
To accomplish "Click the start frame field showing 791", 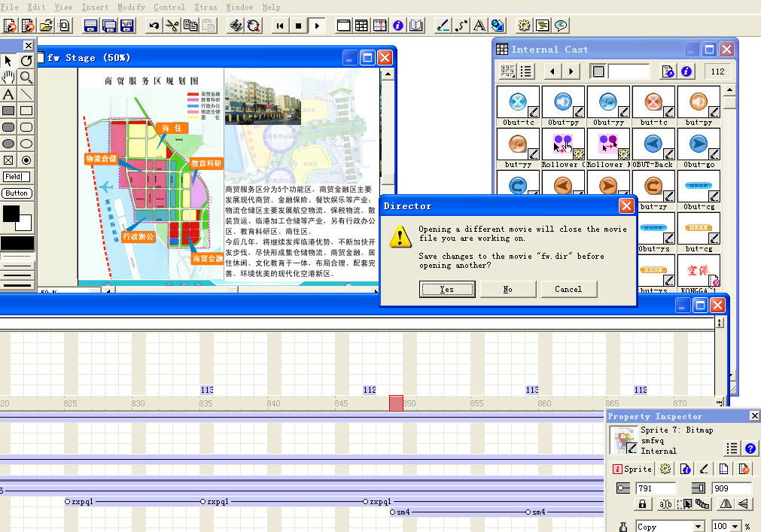I will click(x=656, y=488).
